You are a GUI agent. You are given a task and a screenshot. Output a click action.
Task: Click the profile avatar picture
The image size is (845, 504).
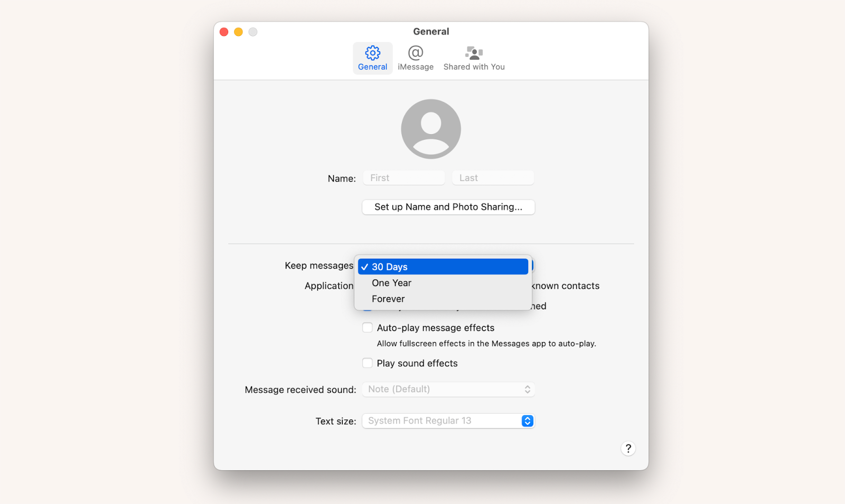tap(431, 129)
